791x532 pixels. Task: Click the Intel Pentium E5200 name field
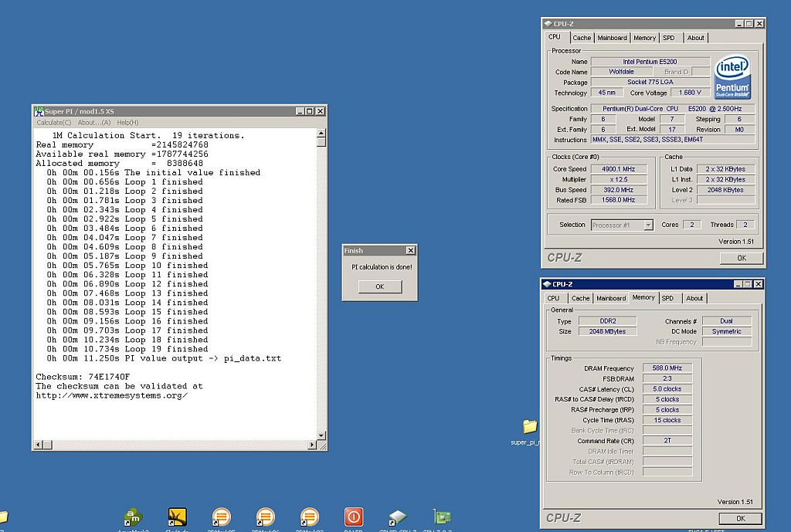[x=650, y=62]
